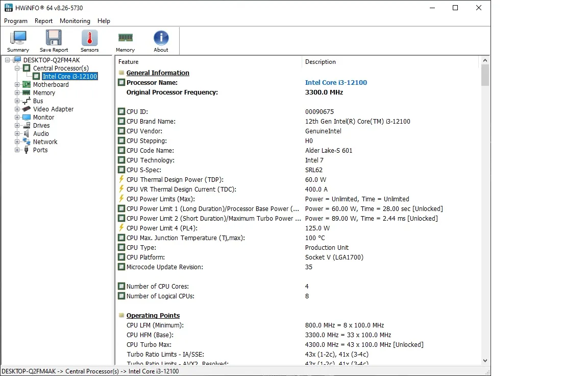Click the Intel Core i3-12100 processor name link
This screenshot has width=588, height=376.
[336, 82]
